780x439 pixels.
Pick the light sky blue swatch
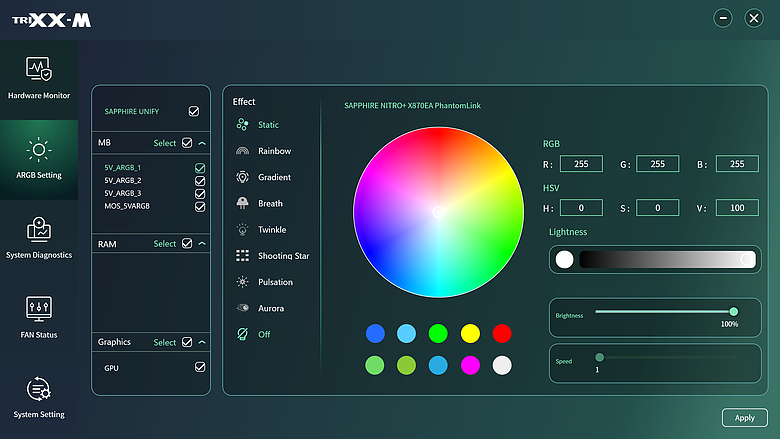click(x=406, y=334)
